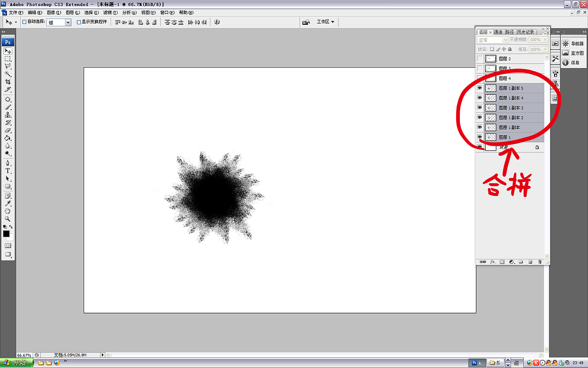Enable 自动选择 checkbox
Screen dimensions: 588x368
(x=24, y=22)
